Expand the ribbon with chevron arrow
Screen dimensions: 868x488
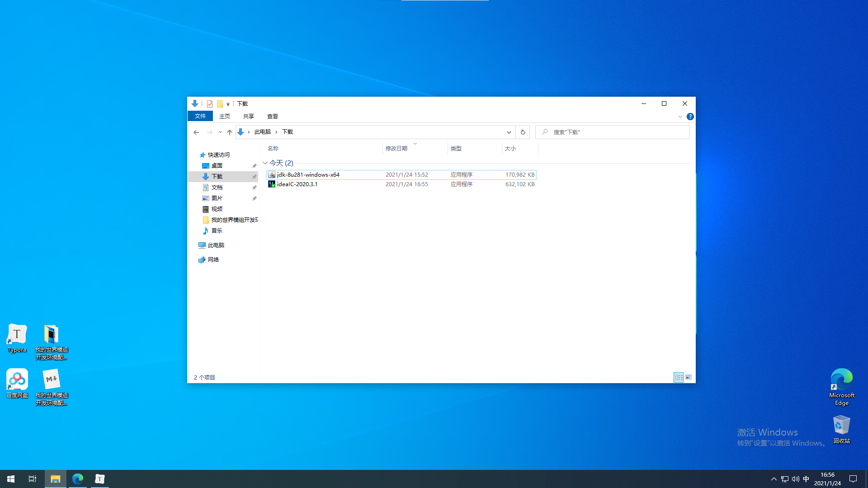680,117
